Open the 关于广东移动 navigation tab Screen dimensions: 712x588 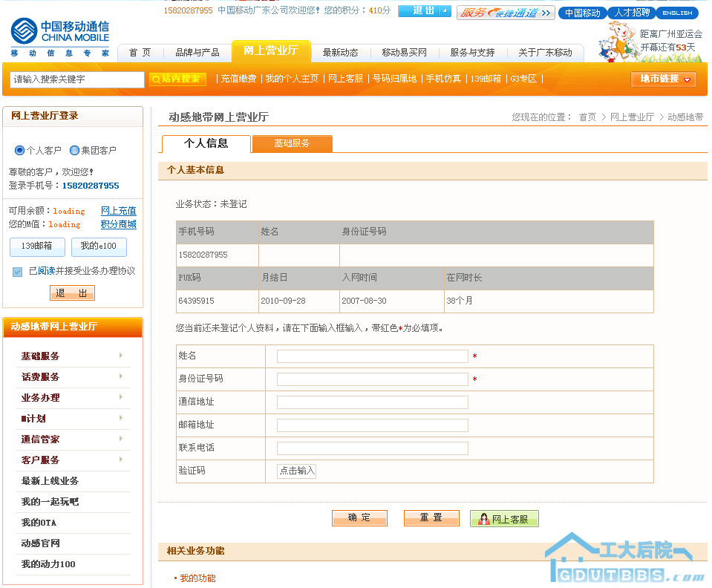pos(545,53)
